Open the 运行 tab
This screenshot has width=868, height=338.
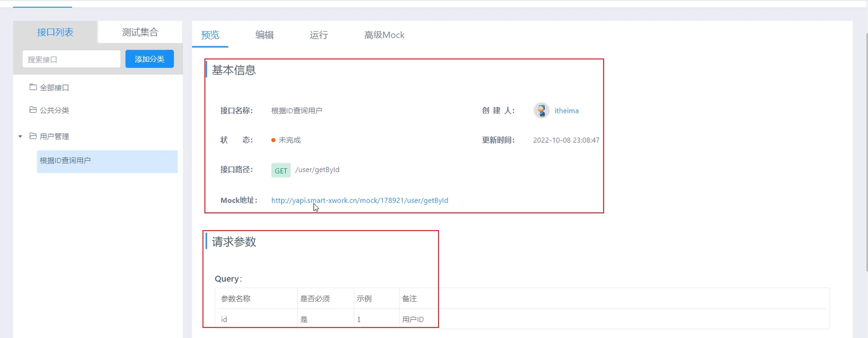tap(319, 35)
